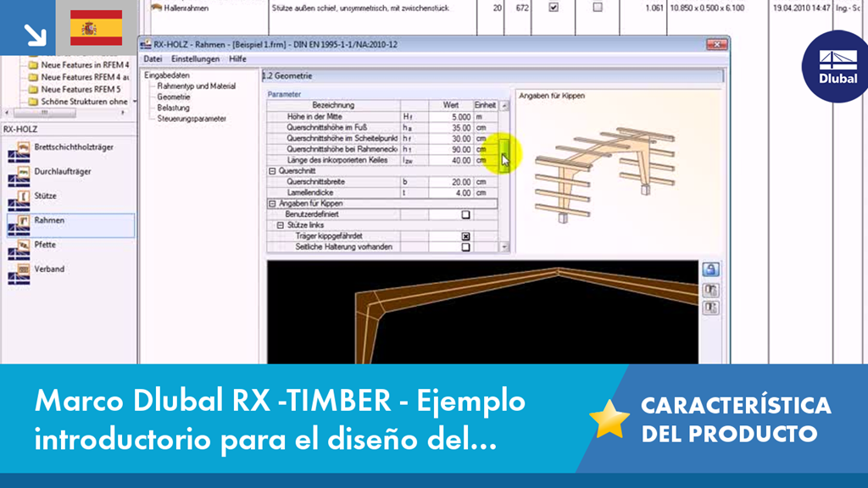Toggle the Benutzerdefiniert checkbox
Viewport: 868px width, 488px height.
(465, 214)
